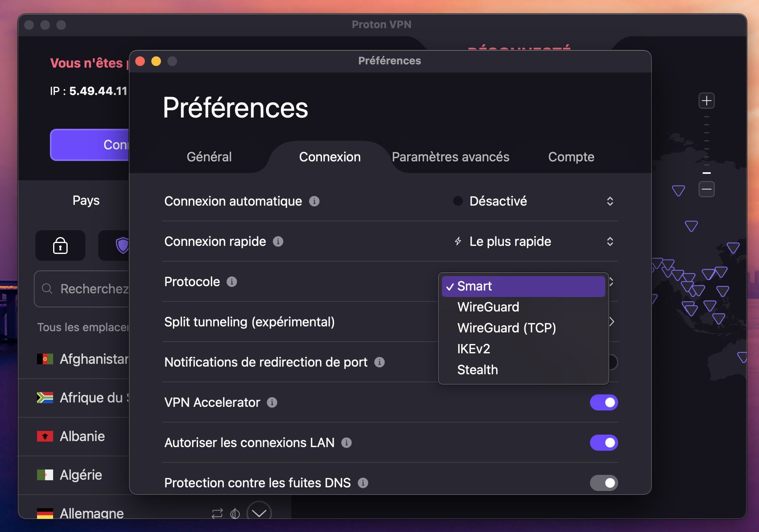Switch to the Compte tab
This screenshot has width=759, height=532.
pyautogui.click(x=571, y=157)
